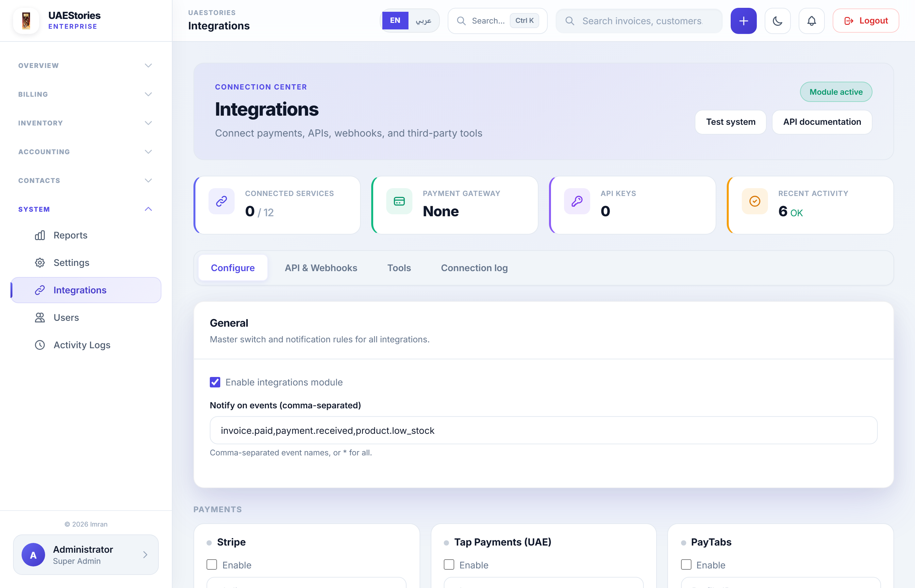915x588 pixels.
Task: Focus the Search... quick search box
Action: coord(497,21)
